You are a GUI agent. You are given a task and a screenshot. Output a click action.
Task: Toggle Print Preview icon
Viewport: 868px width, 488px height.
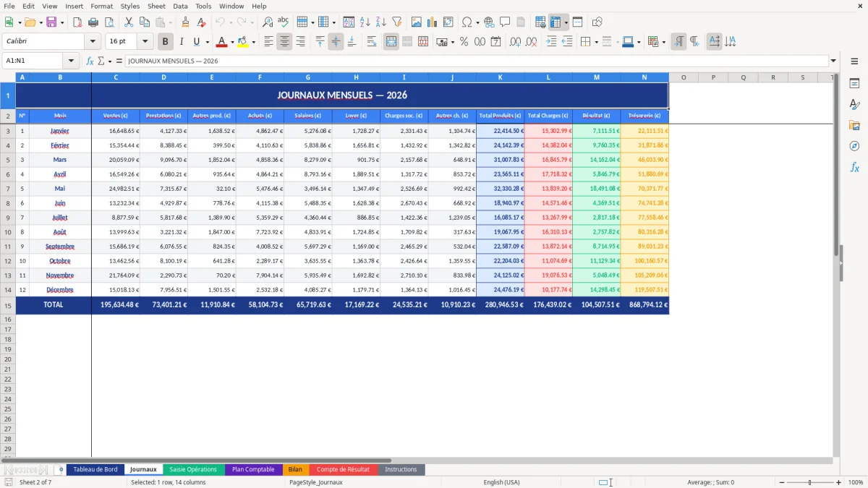[109, 22]
